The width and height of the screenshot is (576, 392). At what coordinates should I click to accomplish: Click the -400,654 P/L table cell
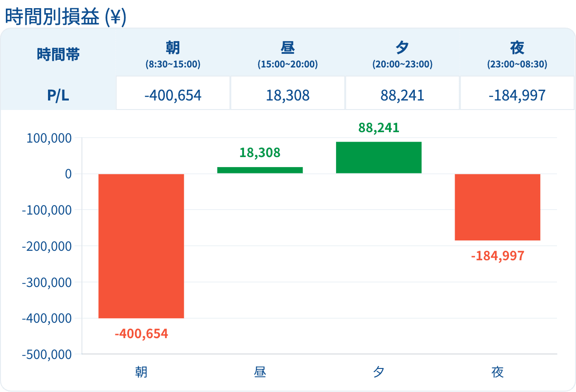pos(173,93)
